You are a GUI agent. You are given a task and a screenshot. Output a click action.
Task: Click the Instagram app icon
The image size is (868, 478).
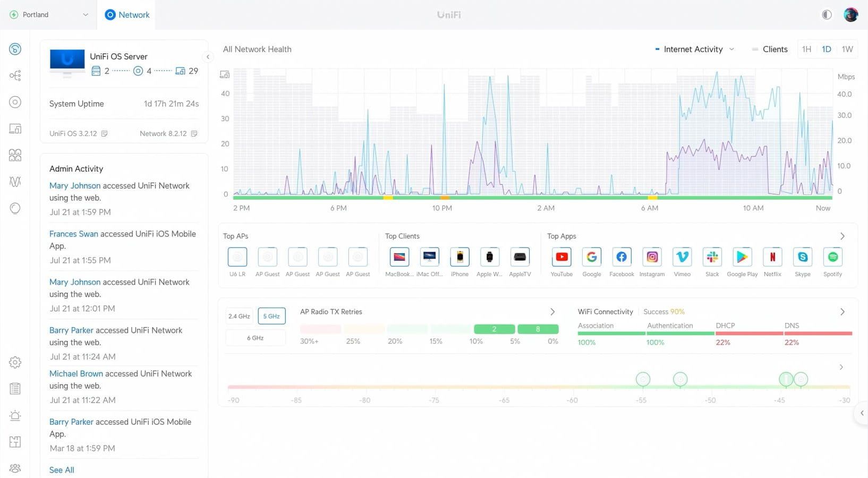[x=652, y=257]
